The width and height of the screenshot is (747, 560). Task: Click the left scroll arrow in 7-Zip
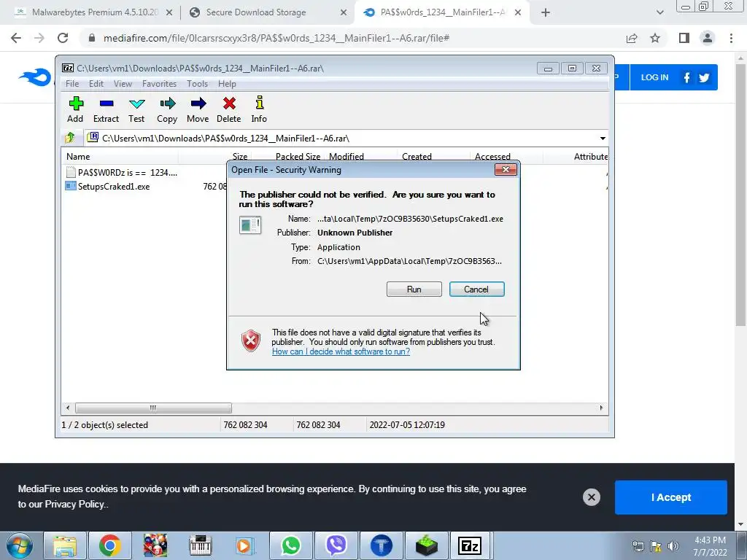click(68, 408)
